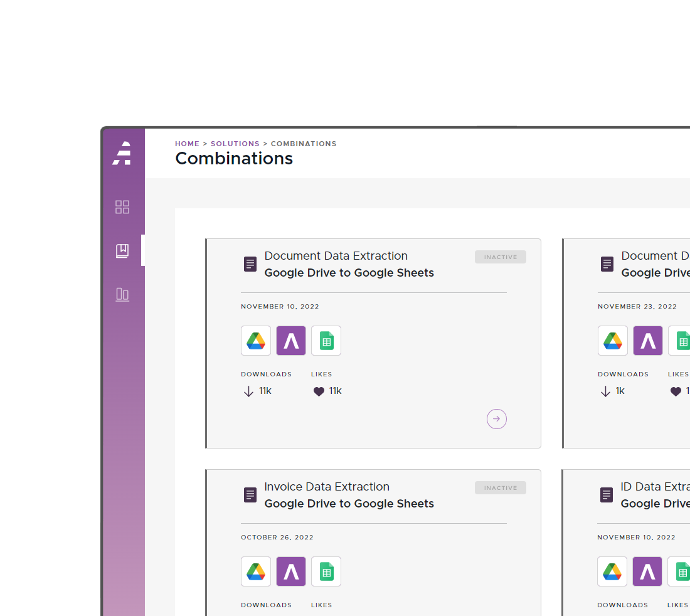Click LIKES label in the November 23 card
690x616 pixels.
(678, 374)
